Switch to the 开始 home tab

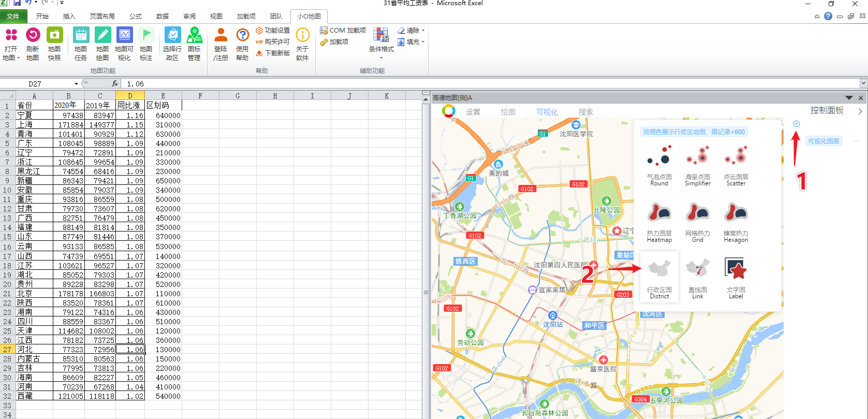pos(42,17)
